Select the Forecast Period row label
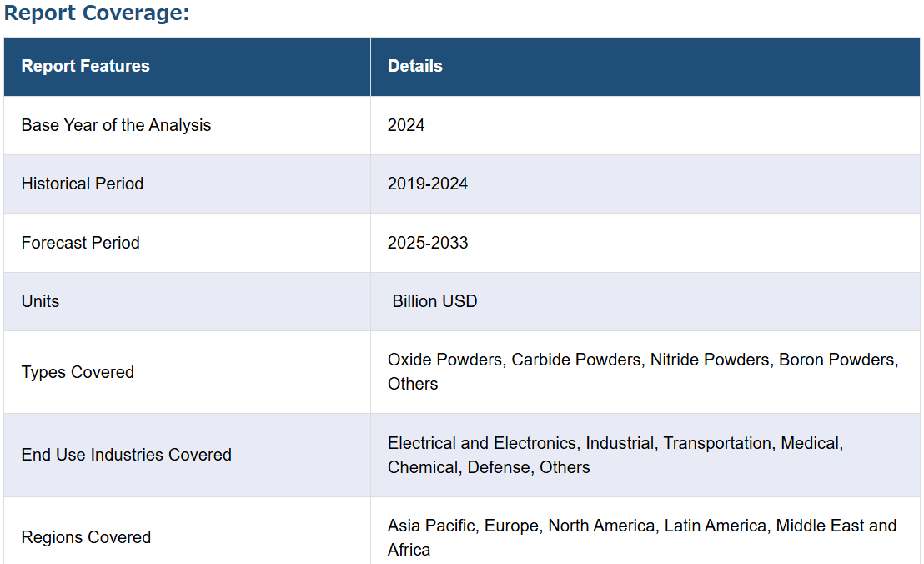The width and height of the screenshot is (924, 564). 80,243
